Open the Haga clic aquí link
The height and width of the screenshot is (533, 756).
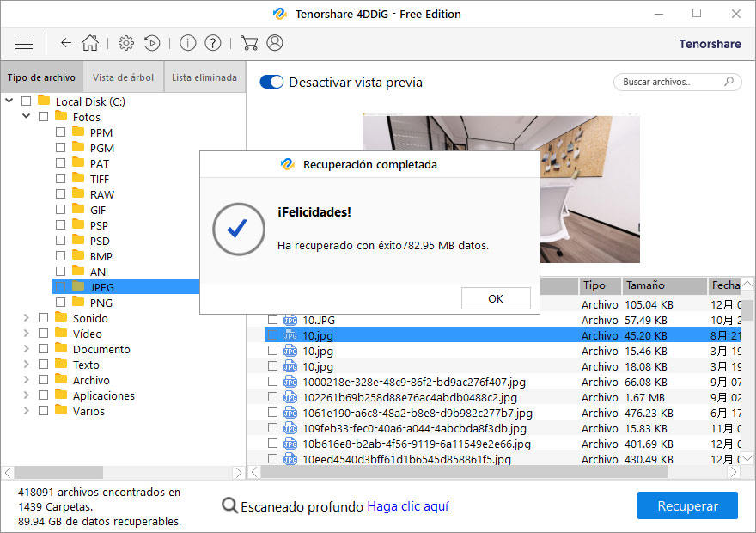tap(408, 506)
